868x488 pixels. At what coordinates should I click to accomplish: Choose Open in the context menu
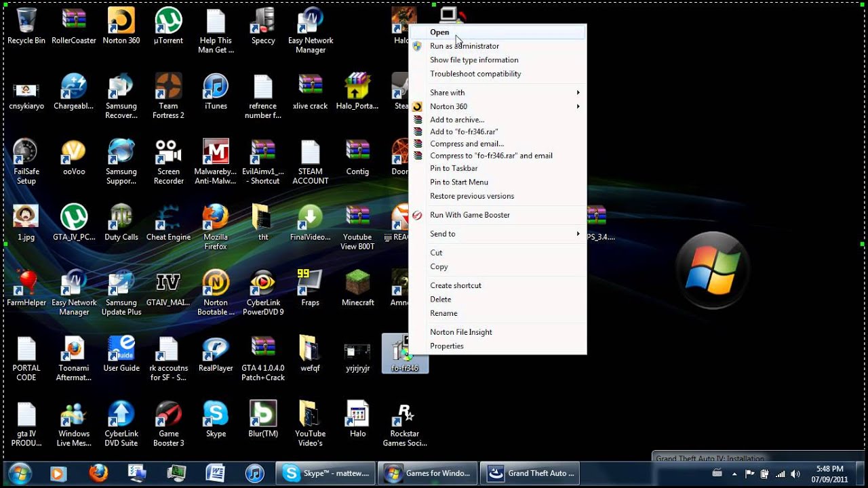pos(498,32)
